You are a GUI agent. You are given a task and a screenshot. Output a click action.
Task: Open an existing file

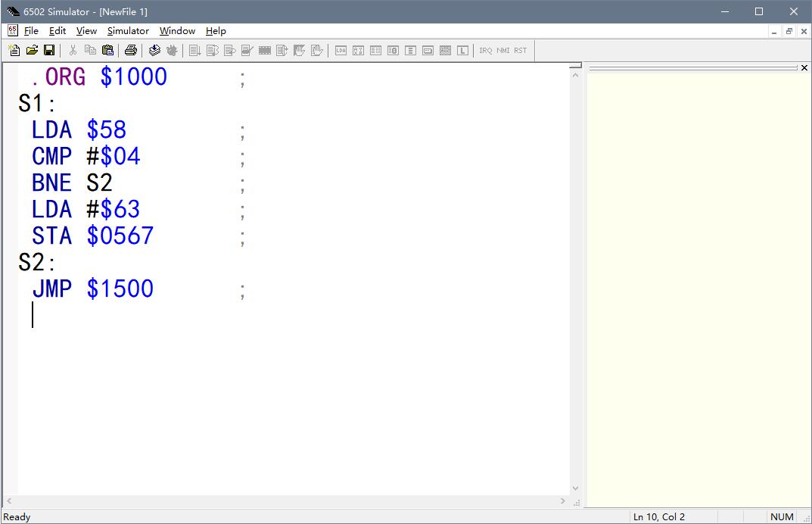click(31, 50)
